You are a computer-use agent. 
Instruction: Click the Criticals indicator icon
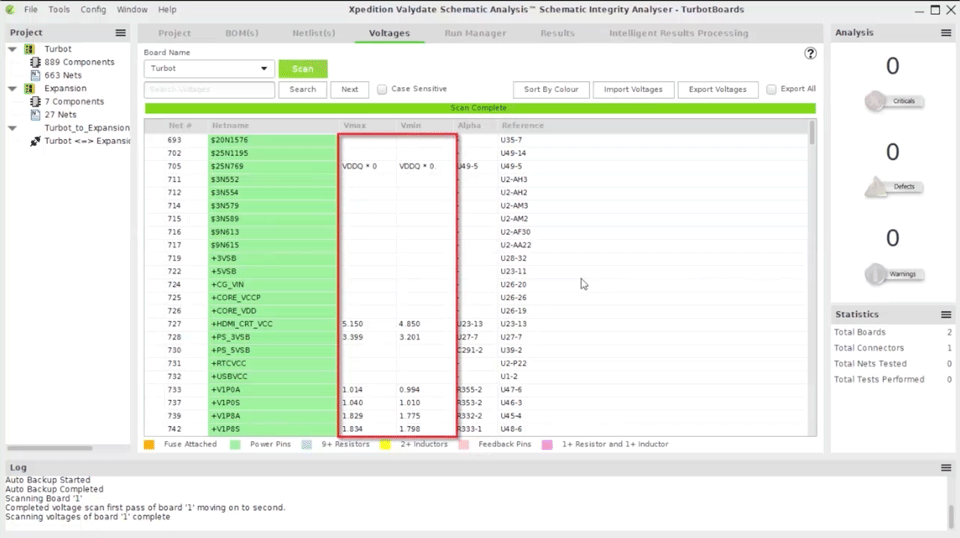point(877,101)
